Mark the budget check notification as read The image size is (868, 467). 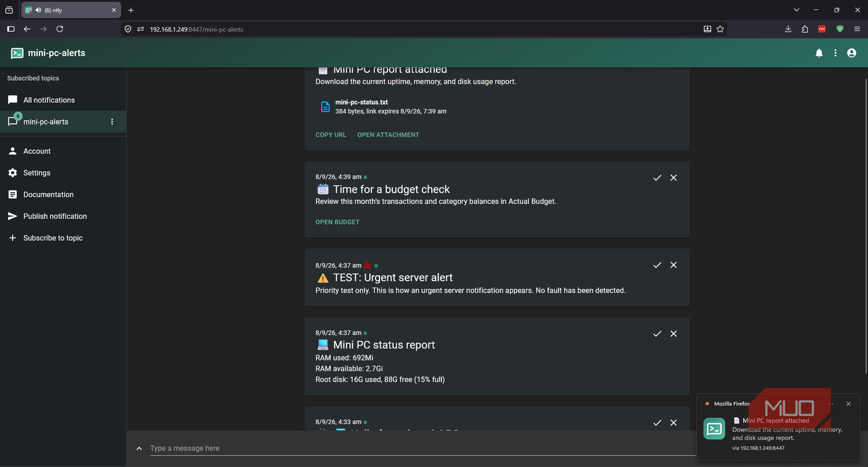(x=657, y=178)
